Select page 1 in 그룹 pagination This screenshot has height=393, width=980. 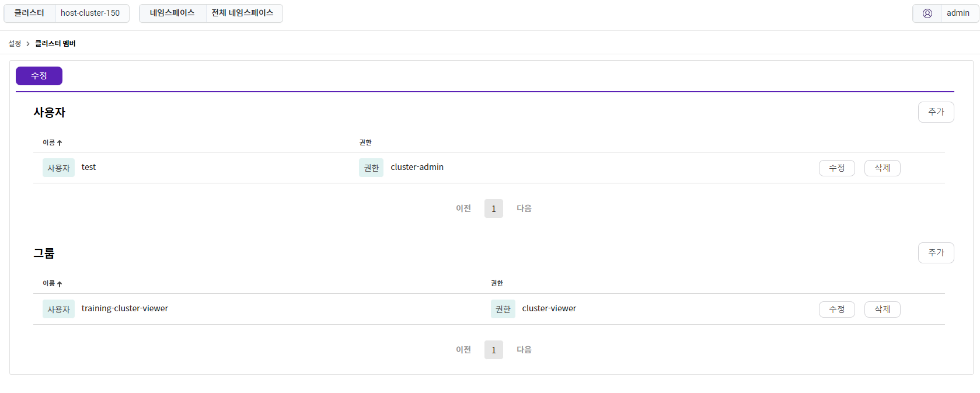point(494,350)
